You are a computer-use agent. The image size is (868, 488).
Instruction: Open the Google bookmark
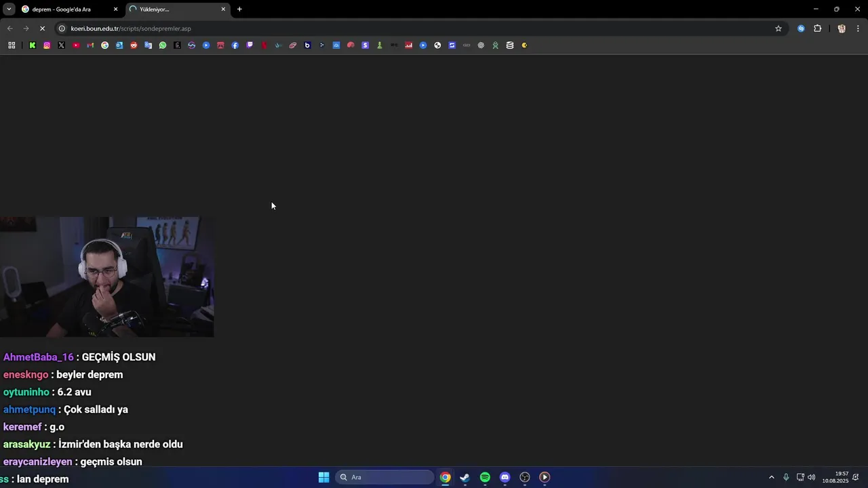click(x=104, y=45)
